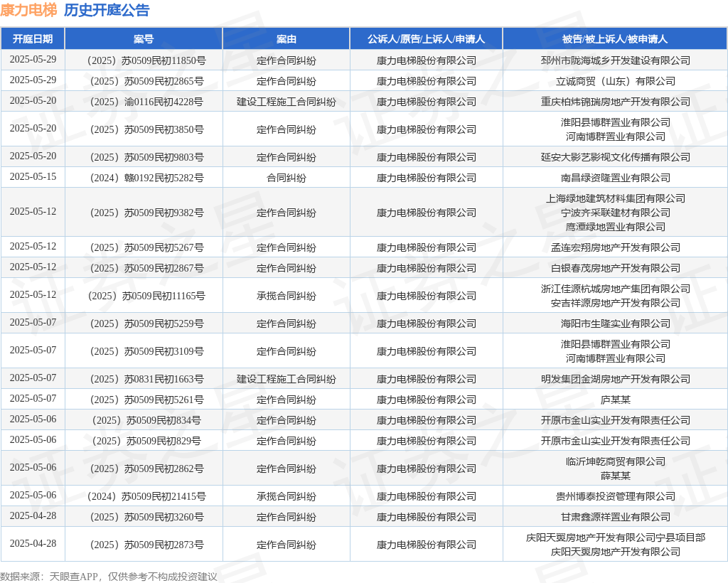Image resolution: width=728 pixels, height=583 pixels.
Task: Click defendant 庐某某
Action: click(615, 400)
